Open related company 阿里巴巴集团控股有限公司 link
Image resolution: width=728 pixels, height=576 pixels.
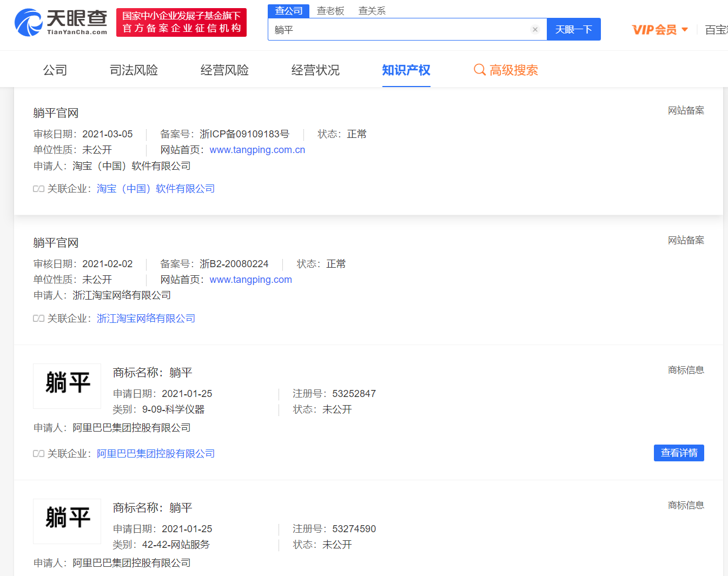pyautogui.click(x=156, y=454)
